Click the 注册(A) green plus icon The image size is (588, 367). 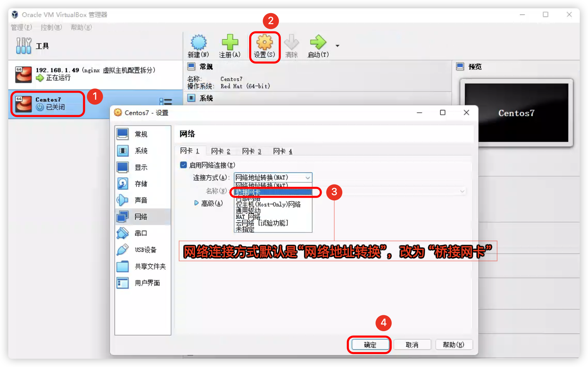pos(230,42)
